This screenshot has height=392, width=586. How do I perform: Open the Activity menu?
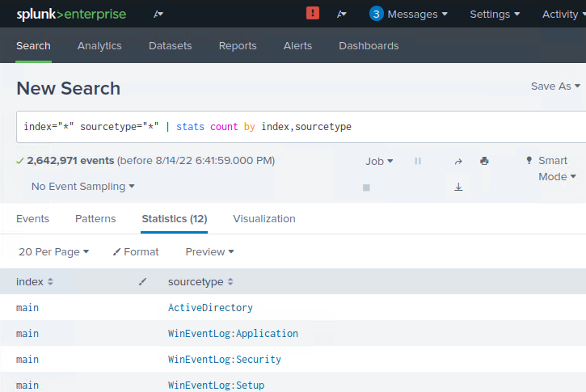[x=563, y=15]
